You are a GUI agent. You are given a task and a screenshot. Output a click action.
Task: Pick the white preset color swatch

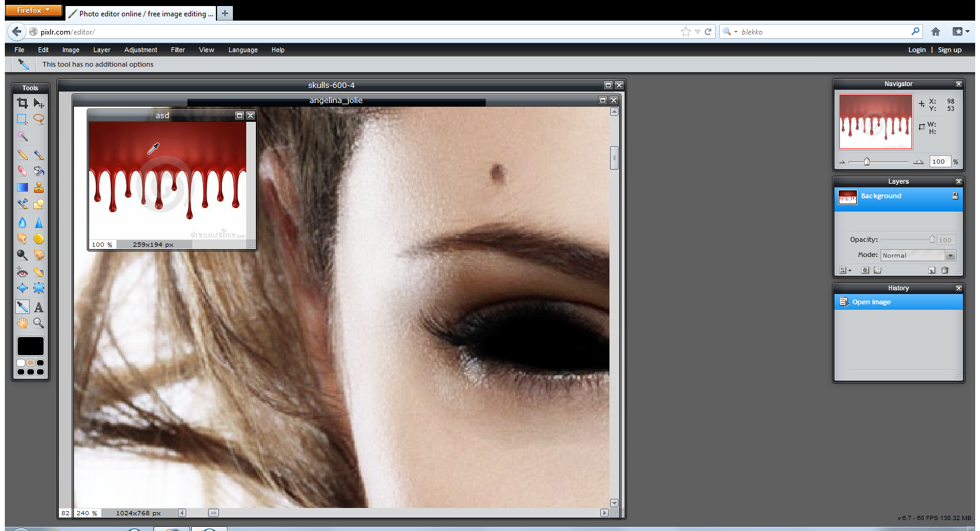click(x=21, y=363)
